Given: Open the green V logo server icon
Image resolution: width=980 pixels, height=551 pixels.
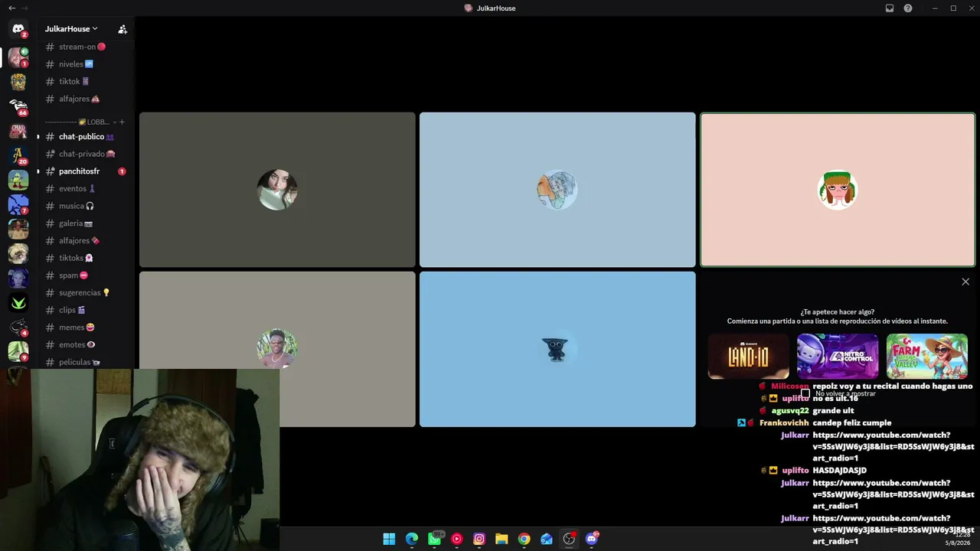Looking at the screenshot, I should [18, 302].
